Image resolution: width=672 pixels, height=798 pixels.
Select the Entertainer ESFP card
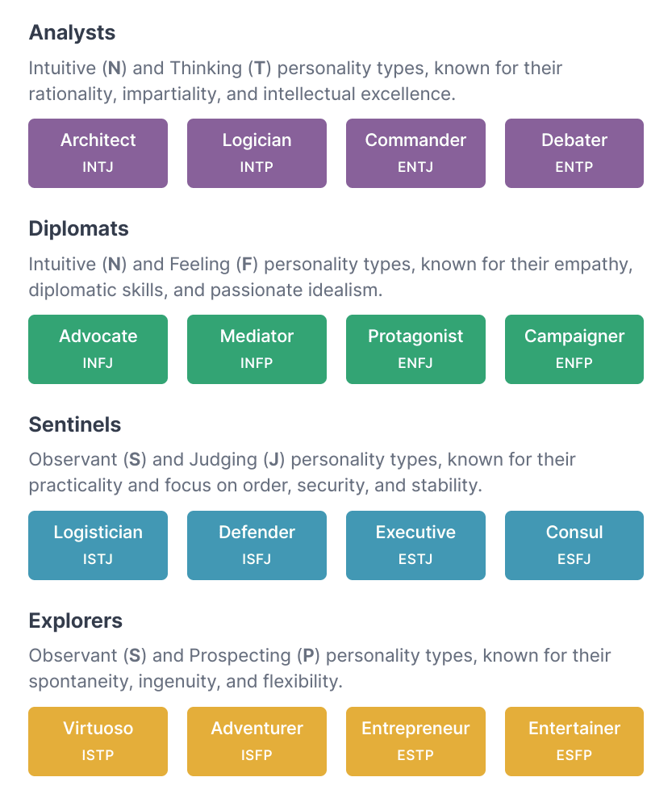tap(574, 741)
